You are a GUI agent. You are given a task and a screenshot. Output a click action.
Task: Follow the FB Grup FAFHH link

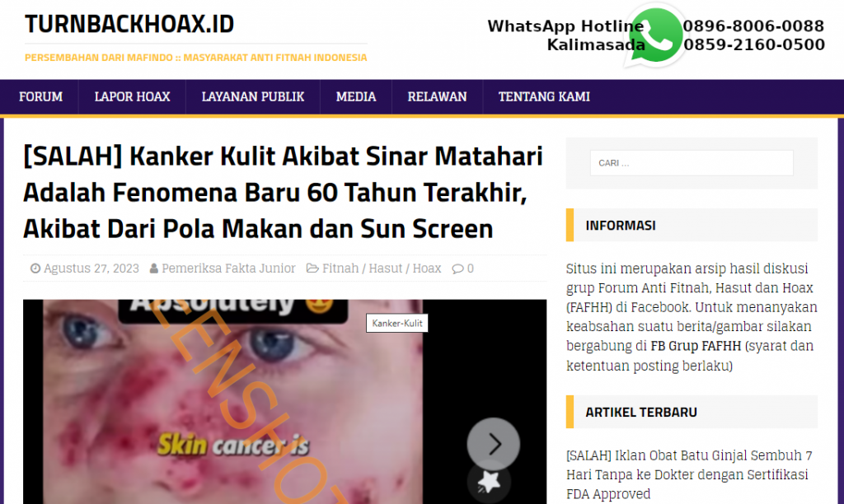696,346
